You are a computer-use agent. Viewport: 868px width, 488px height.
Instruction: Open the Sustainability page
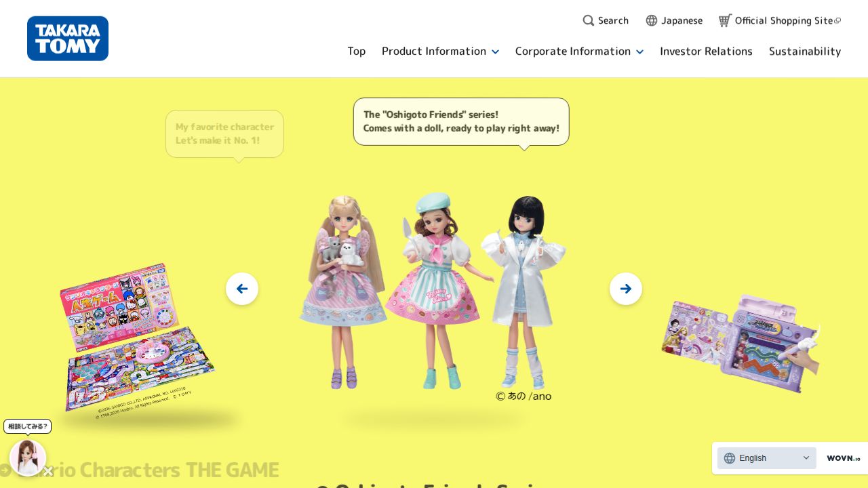tap(805, 52)
